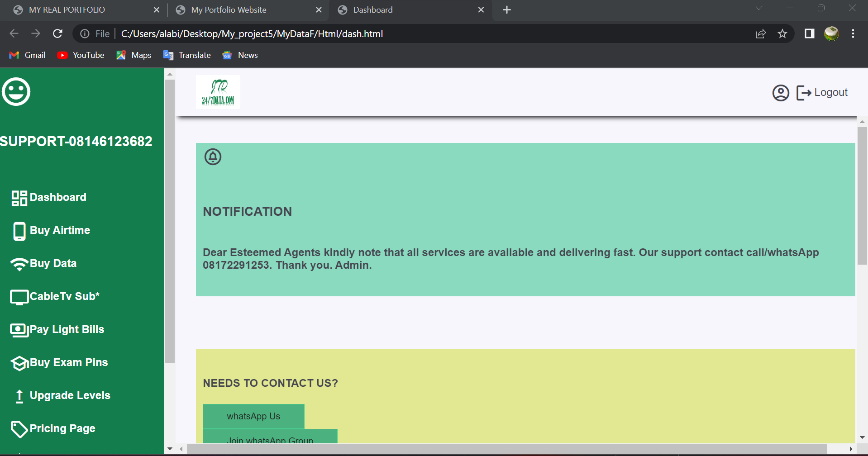The width and height of the screenshot is (868, 456).
Task: Click the 24/7DATA.COM logo
Action: 218,92
